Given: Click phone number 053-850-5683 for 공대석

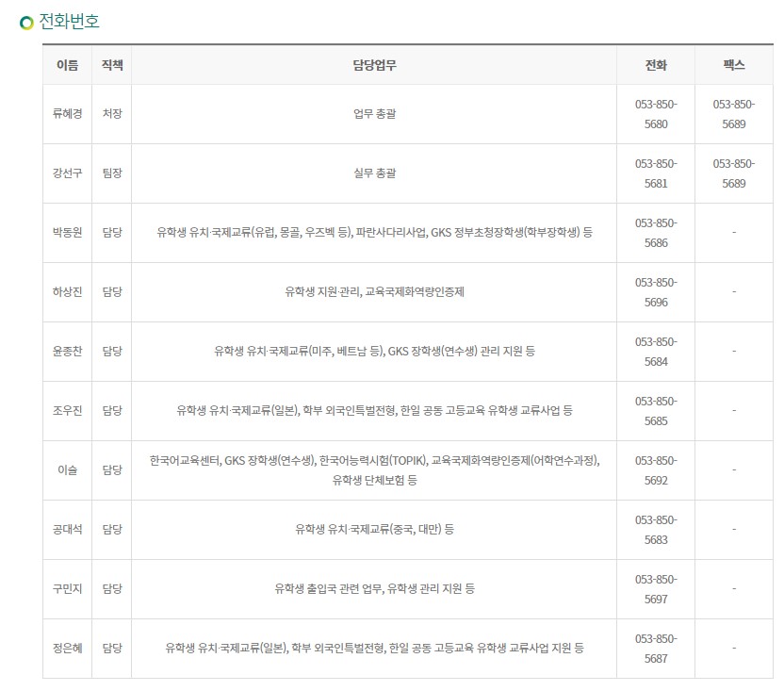Looking at the screenshot, I should point(656,529).
